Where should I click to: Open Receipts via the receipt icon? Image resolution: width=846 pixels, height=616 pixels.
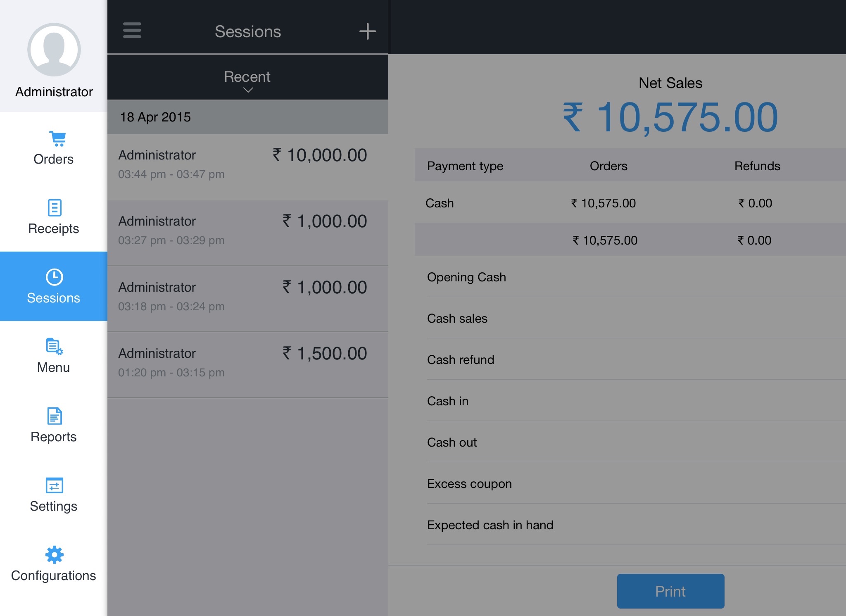[x=55, y=207]
